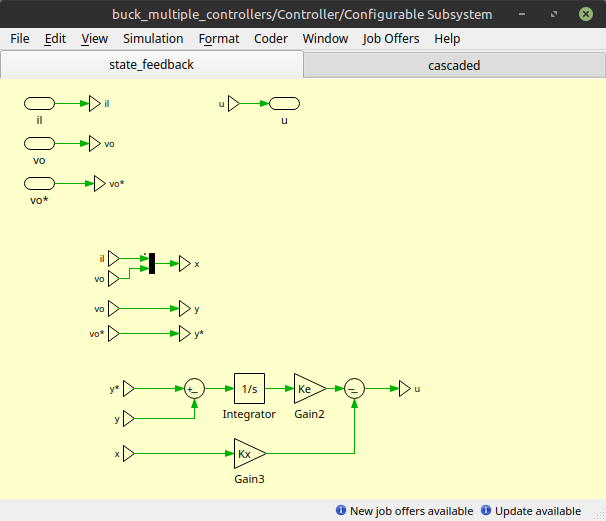Screen dimensions: 606x521
Task: Select the Goto block u at the controller output
Action: coord(405,388)
